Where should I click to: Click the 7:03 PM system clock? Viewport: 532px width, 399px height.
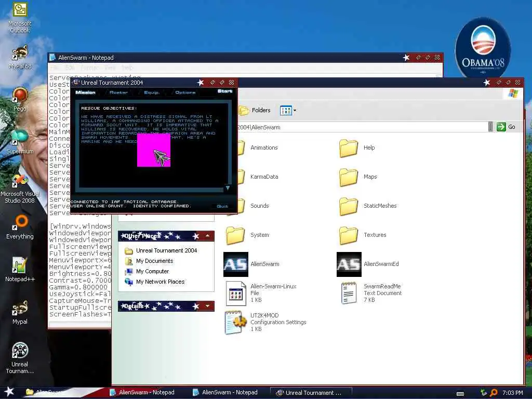512,393
